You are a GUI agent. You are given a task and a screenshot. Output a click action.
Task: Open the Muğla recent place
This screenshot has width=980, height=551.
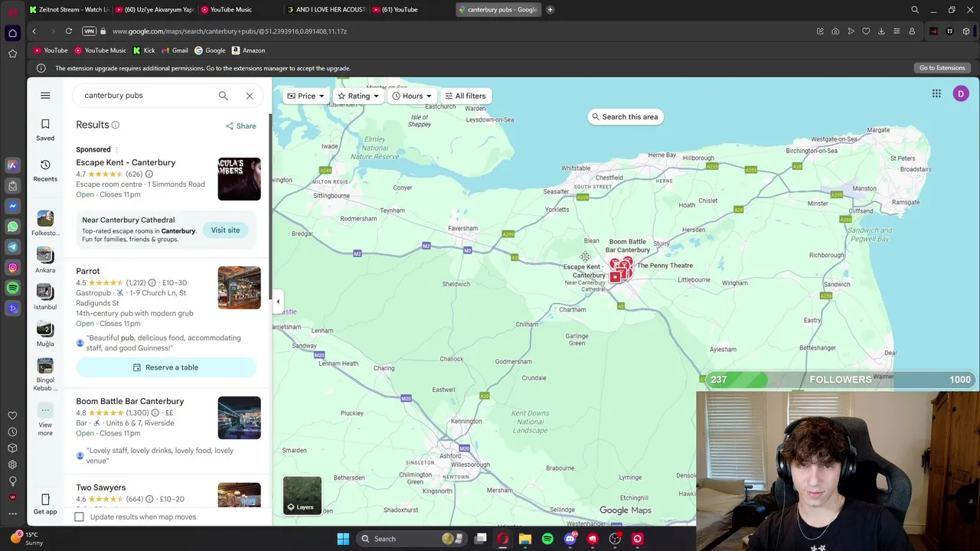pyautogui.click(x=45, y=334)
